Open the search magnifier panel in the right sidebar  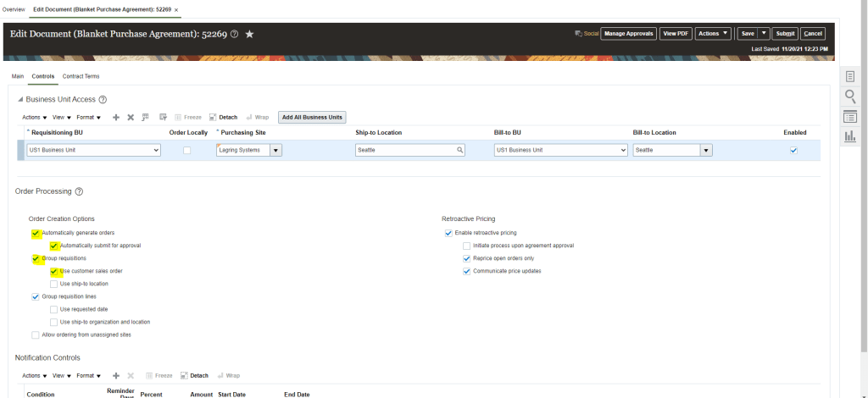click(x=850, y=97)
